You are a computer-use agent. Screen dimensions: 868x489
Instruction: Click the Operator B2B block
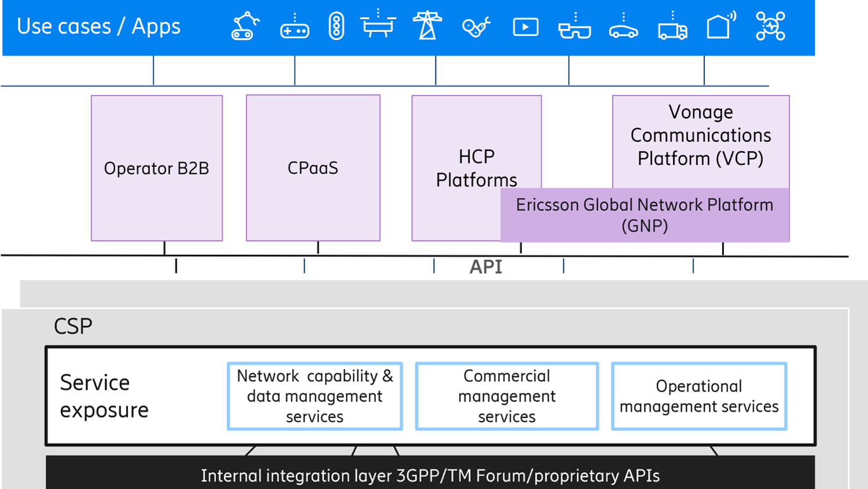click(156, 168)
